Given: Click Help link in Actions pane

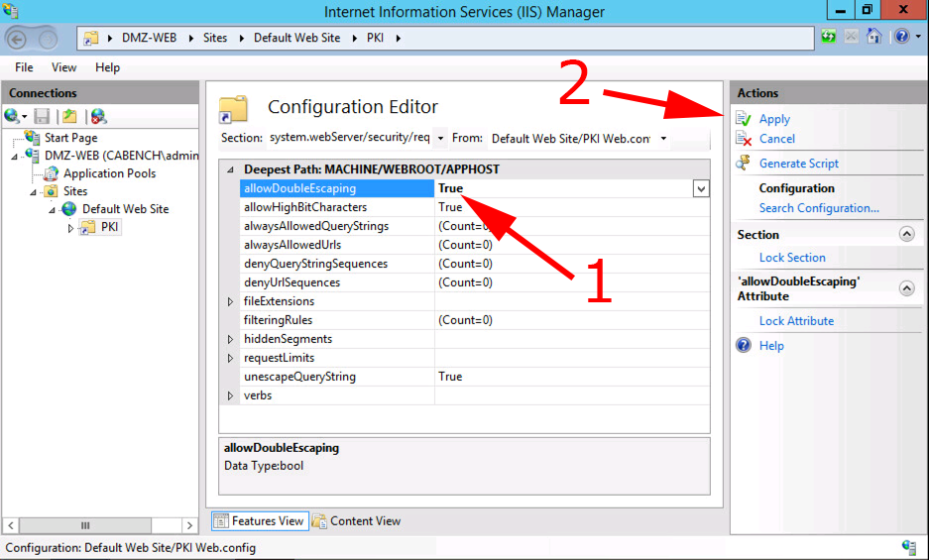Looking at the screenshot, I should pyautogui.click(x=771, y=346).
